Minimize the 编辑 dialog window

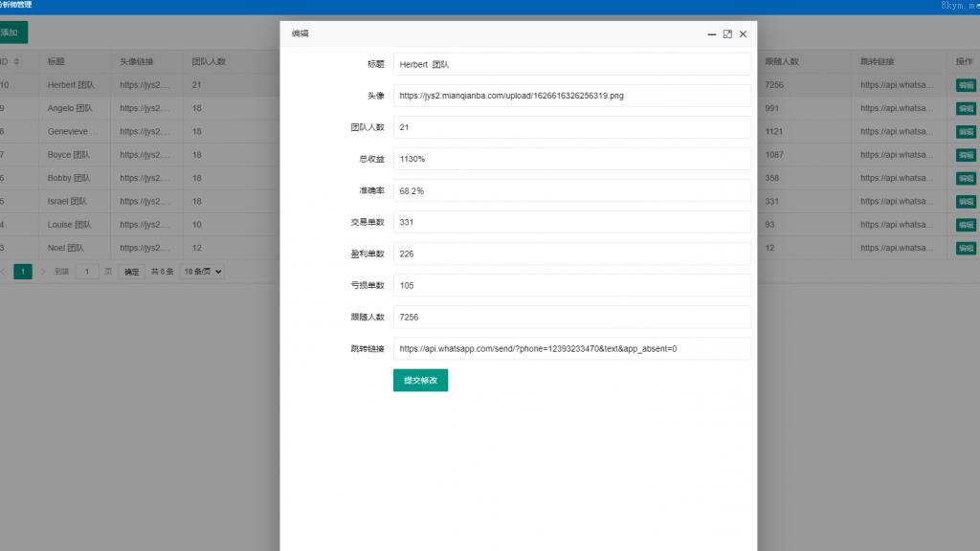tap(711, 33)
